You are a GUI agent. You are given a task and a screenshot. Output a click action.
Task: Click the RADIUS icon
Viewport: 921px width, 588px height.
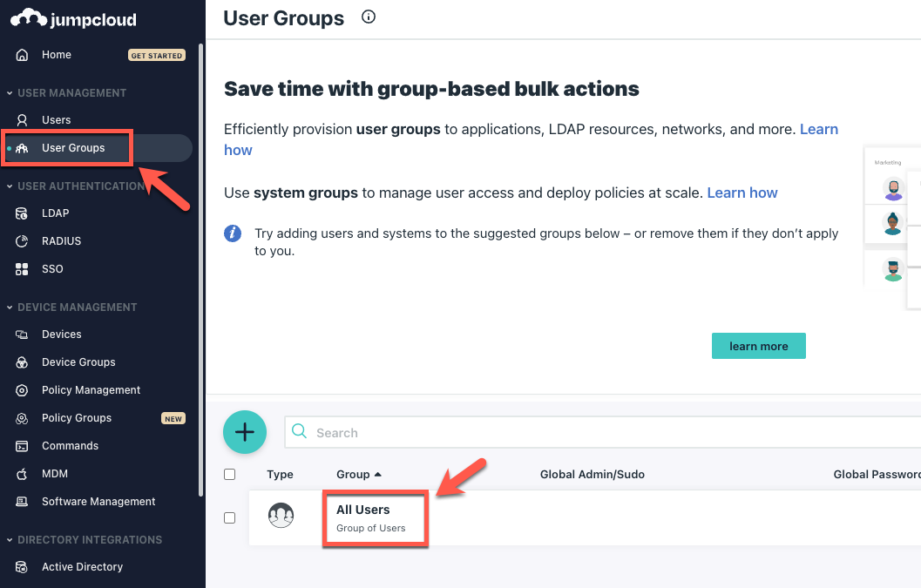point(22,240)
